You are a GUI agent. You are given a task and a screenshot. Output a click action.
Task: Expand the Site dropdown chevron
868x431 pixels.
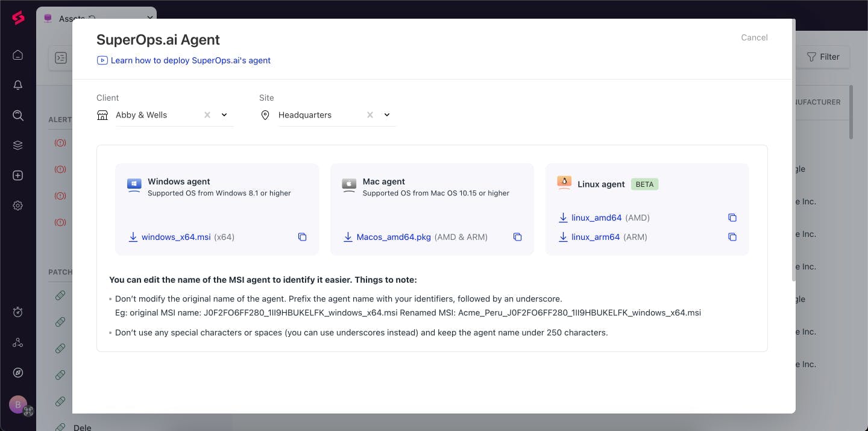[x=387, y=115]
